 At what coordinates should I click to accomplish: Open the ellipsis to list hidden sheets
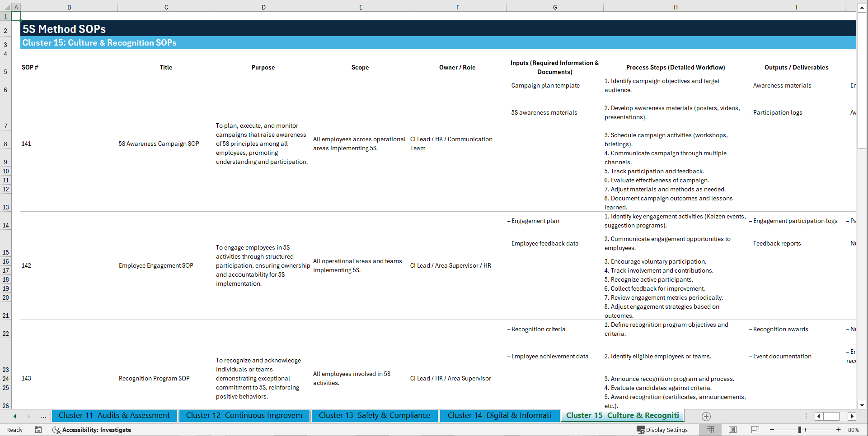[43, 416]
